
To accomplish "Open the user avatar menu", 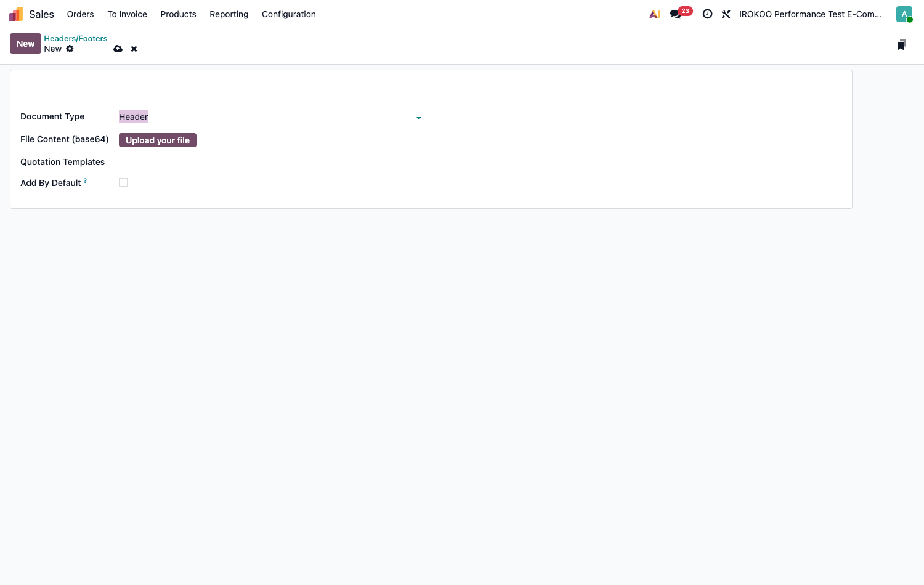I will coord(904,14).
